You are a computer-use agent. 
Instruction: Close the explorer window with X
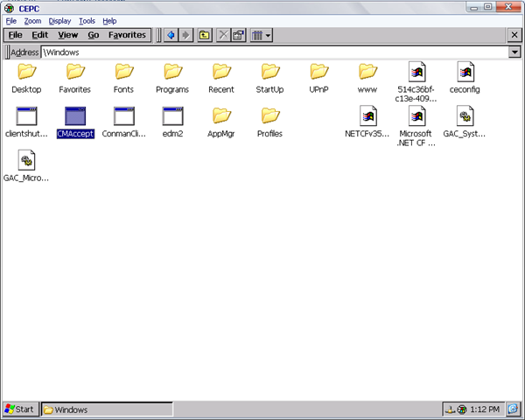tap(514, 35)
